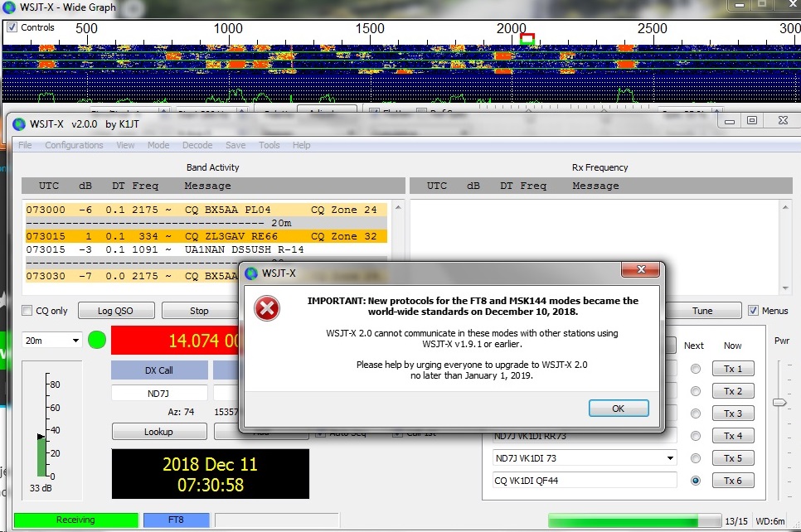Click OK to dismiss the protocol warning

619,409
